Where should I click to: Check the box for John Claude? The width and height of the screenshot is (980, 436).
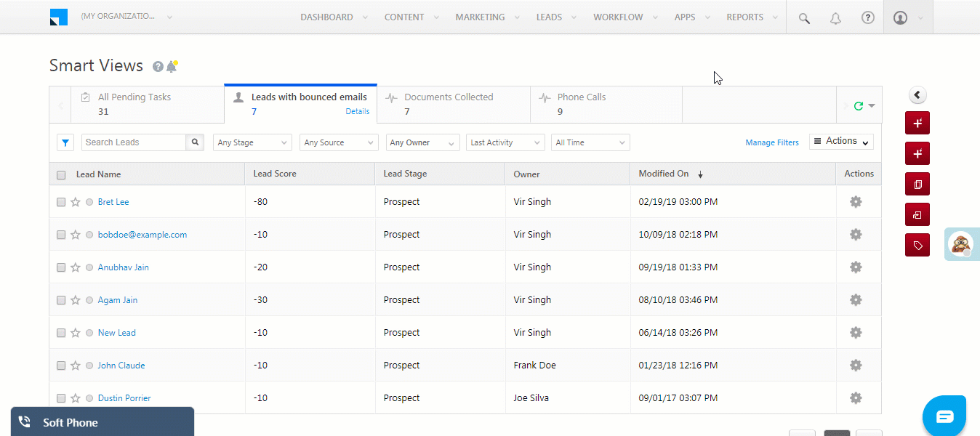click(x=61, y=366)
